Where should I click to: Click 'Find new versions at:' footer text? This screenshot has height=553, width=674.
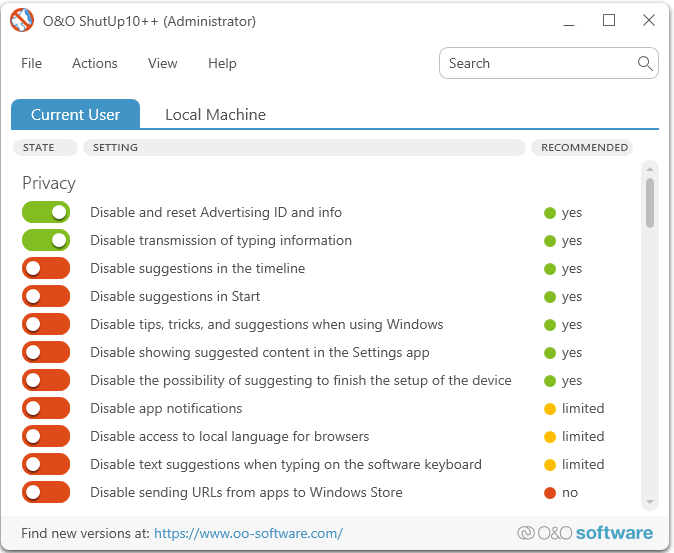85,533
